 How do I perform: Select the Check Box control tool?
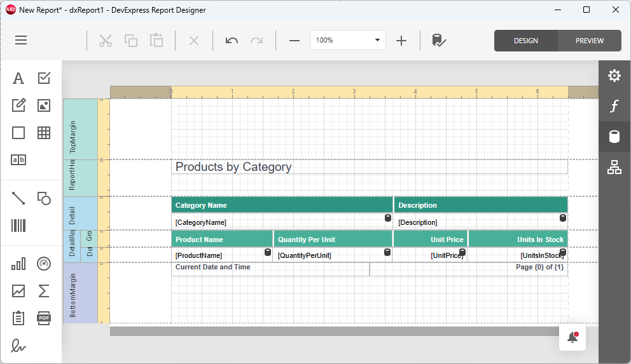44,78
